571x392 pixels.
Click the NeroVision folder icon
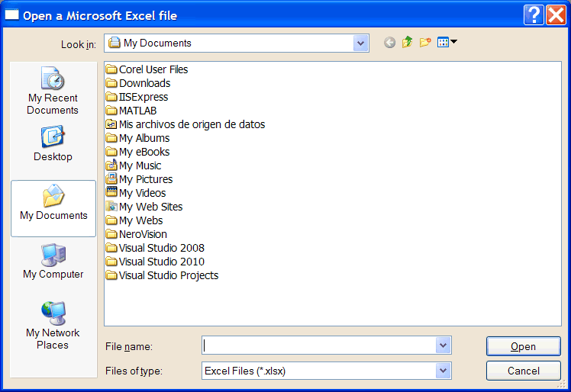111,234
